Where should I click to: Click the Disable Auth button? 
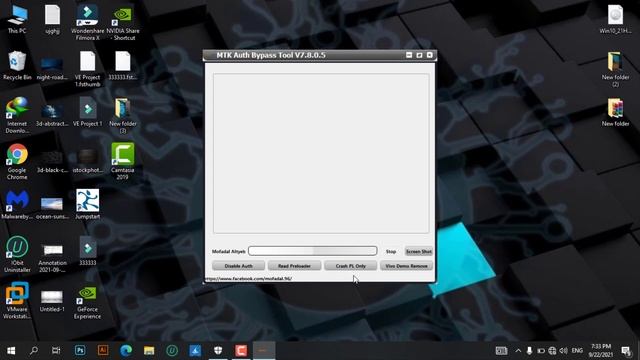tap(238, 266)
